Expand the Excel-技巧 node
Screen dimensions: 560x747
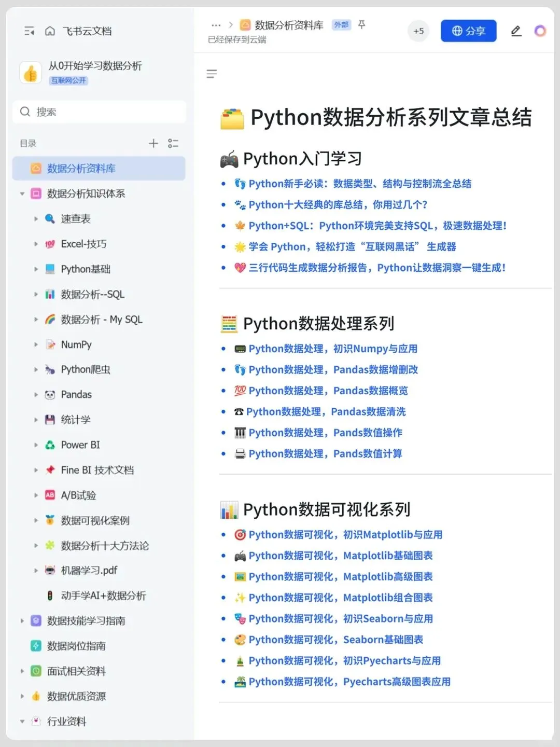click(36, 244)
